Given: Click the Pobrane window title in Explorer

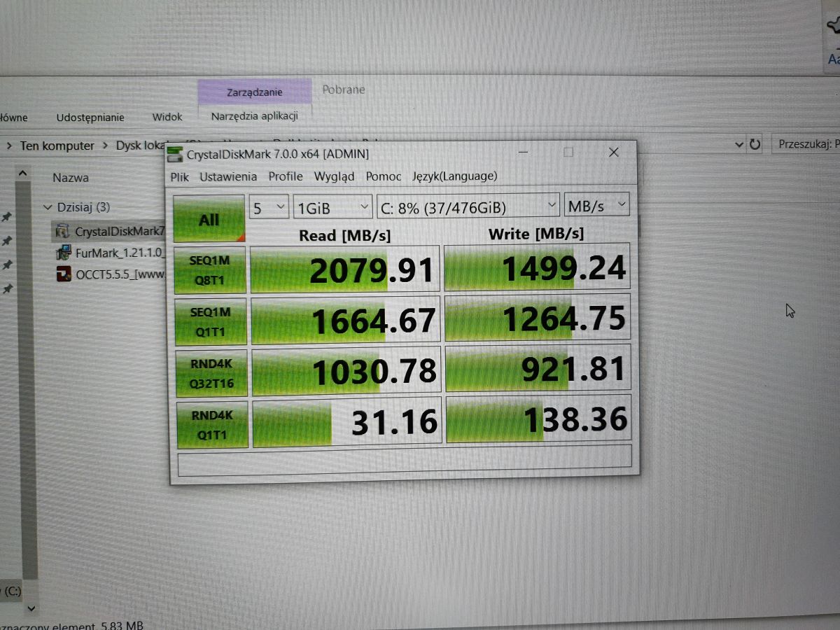Looking at the screenshot, I should [344, 90].
